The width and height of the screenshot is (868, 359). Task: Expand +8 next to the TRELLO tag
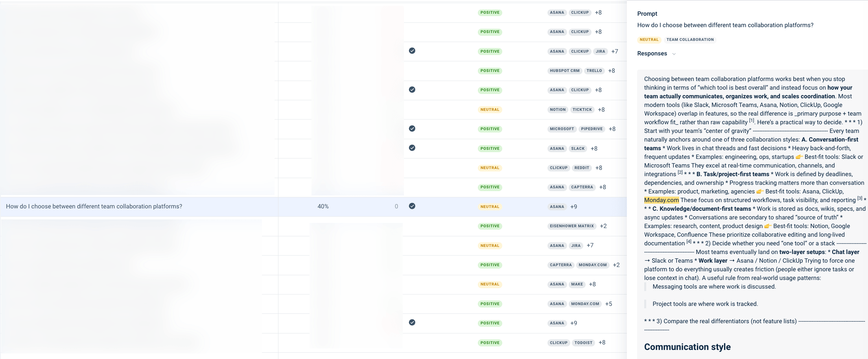pyautogui.click(x=611, y=71)
